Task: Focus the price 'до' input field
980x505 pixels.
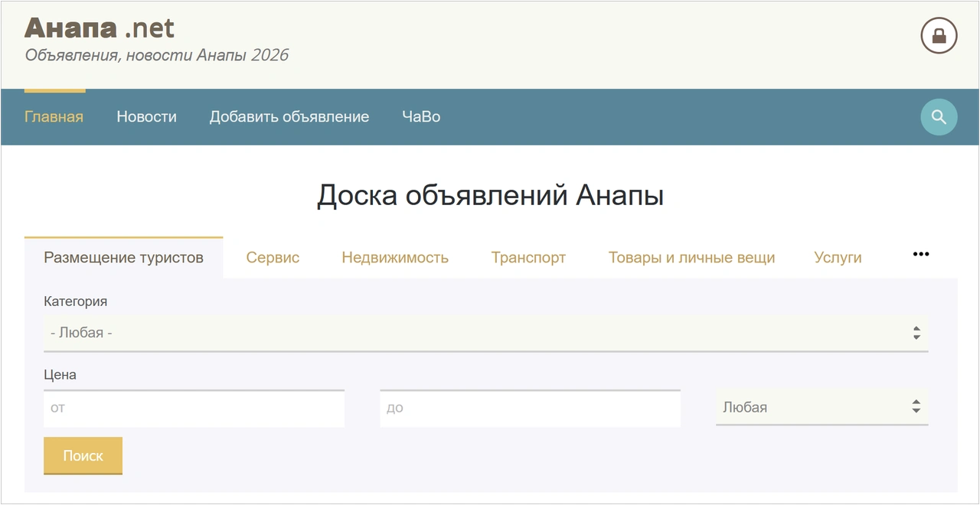Action: (x=530, y=409)
